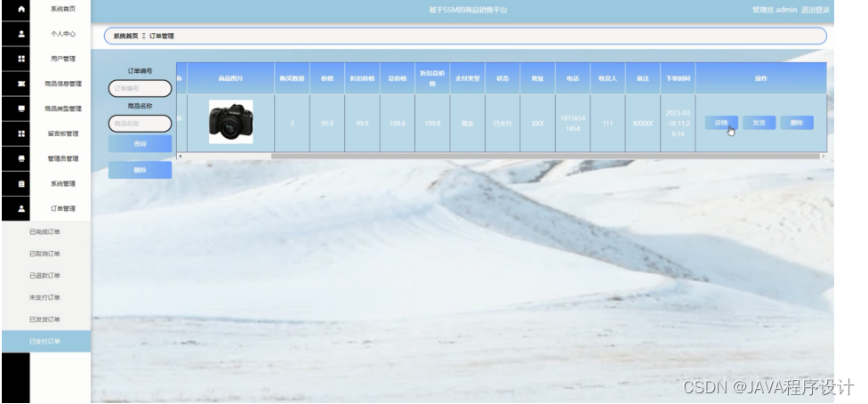
Task: Click the 发货 button in the order row
Action: click(x=759, y=123)
